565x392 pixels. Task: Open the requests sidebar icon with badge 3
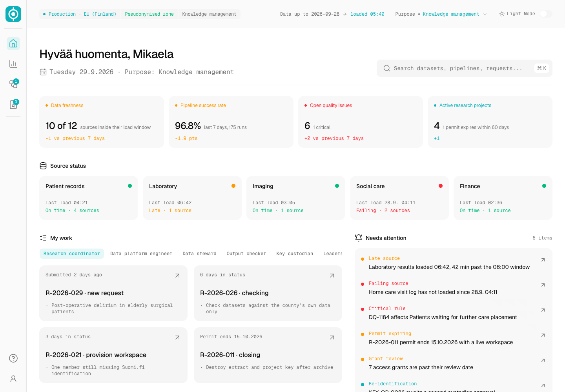[x=13, y=105]
